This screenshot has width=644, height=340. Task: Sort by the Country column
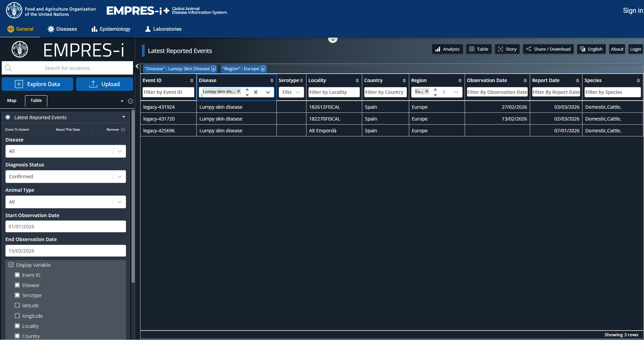tap(404, 81)
